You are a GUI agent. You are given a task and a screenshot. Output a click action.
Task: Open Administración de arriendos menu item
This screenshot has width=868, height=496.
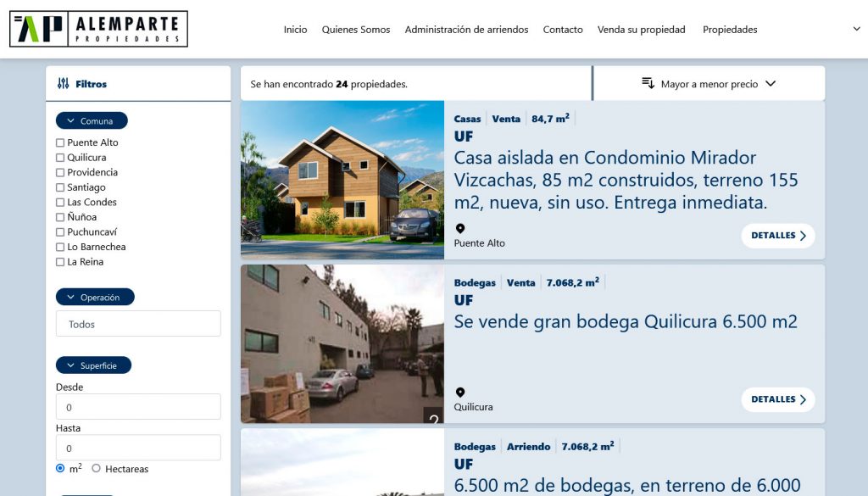(467, 30)
